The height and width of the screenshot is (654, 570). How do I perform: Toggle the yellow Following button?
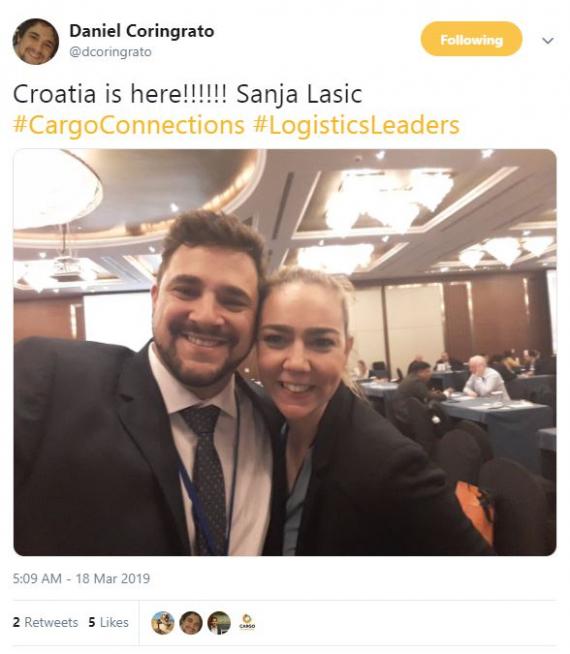click(471, 39)
